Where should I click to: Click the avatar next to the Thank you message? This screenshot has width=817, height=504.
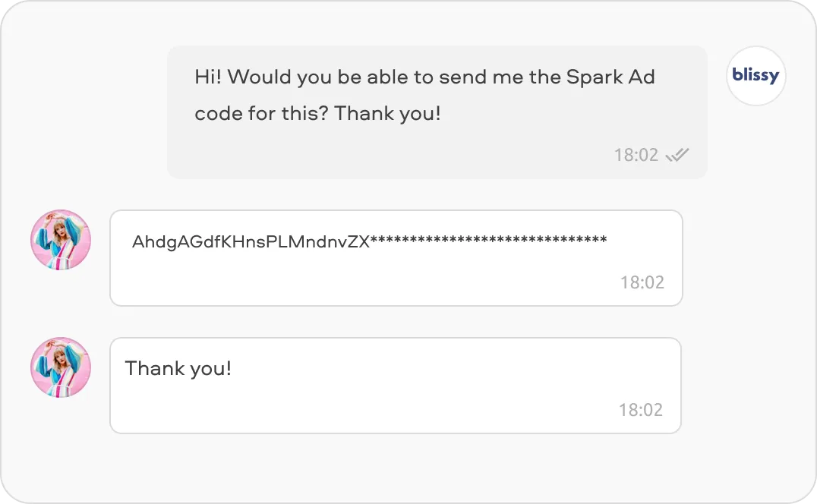(60, 367)
